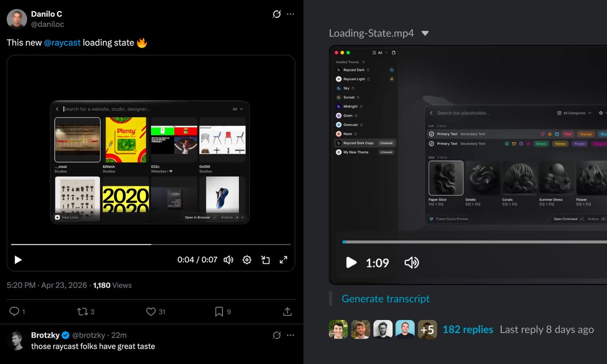The image size is (607, 364).
Task: Click the Red color tag
Action: tap(568, 134)
